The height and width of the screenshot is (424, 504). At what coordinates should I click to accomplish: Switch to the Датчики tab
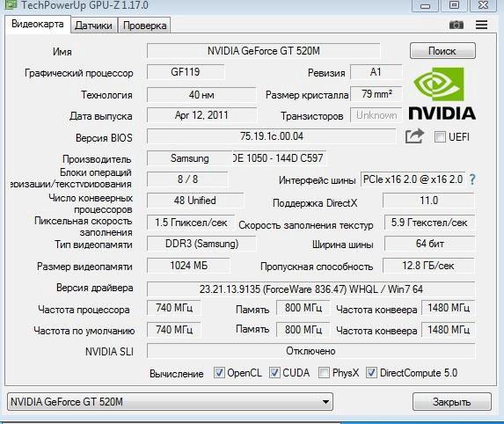tap(93, 26)
